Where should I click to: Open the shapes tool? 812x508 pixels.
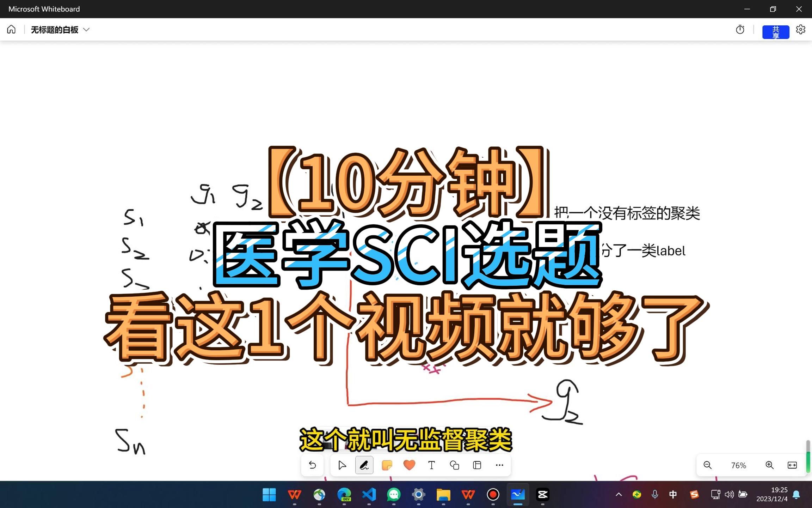455,465
